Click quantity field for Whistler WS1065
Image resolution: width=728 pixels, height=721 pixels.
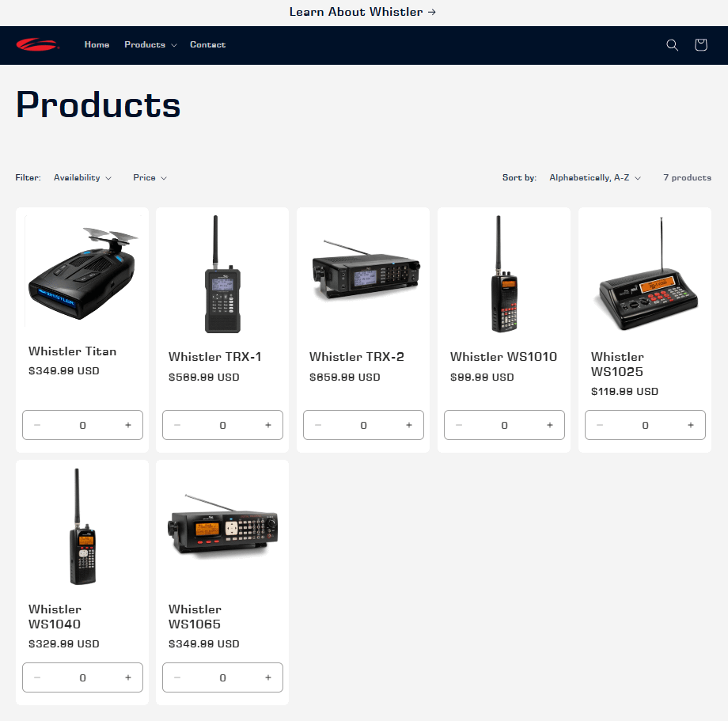coord(223,677)
